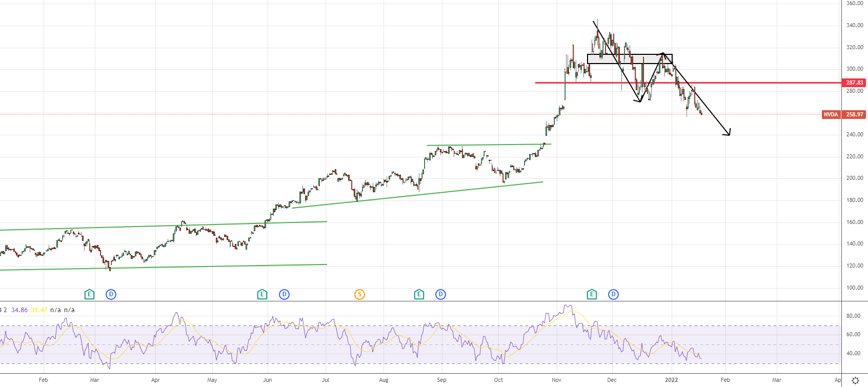Click the red 287.83 price label
Viewport: 868px width, 387px height.
[x=854, y=83]
